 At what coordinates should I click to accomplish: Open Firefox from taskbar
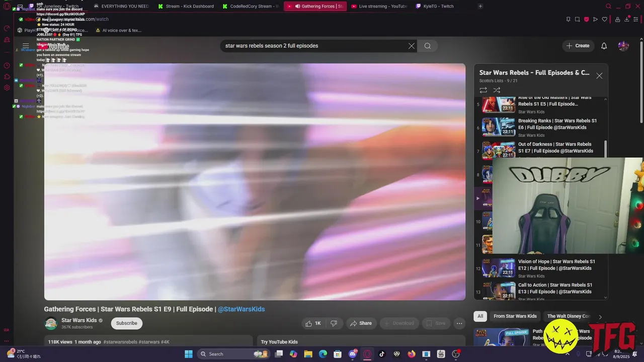[x=412, y=354]
